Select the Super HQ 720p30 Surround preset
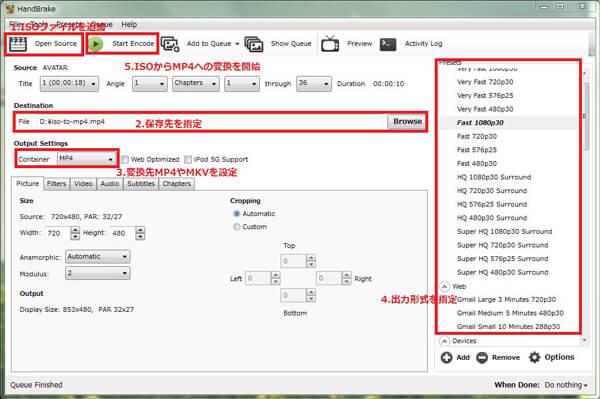 (x=502, y=245)
